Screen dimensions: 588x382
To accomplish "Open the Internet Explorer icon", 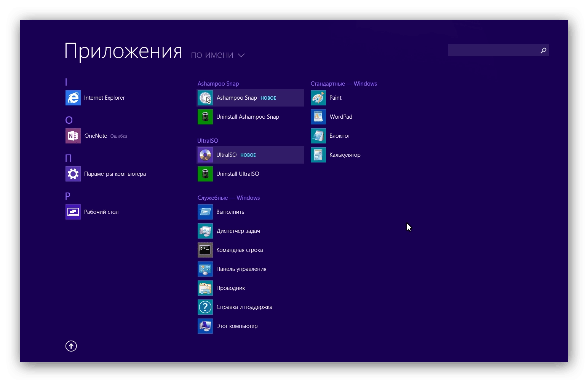I will 73,98.
